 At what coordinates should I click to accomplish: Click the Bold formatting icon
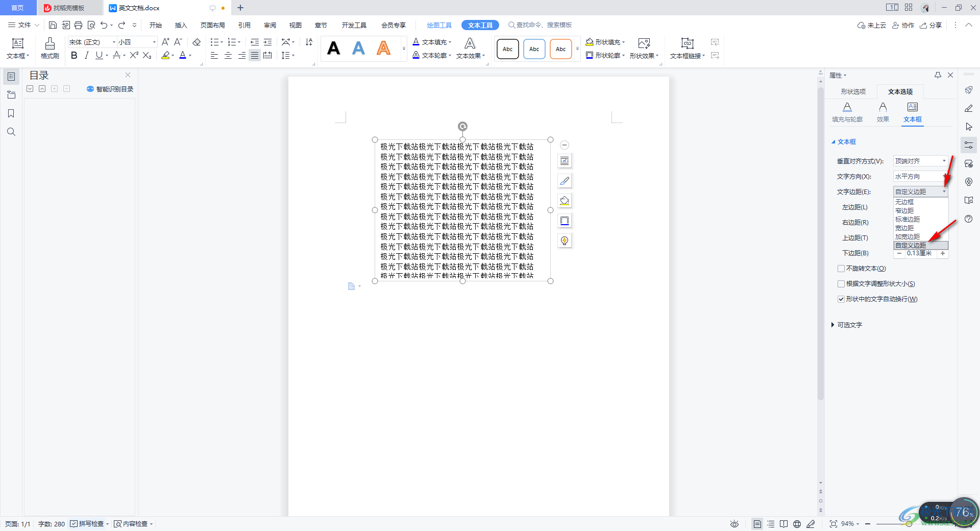[74, 55]
